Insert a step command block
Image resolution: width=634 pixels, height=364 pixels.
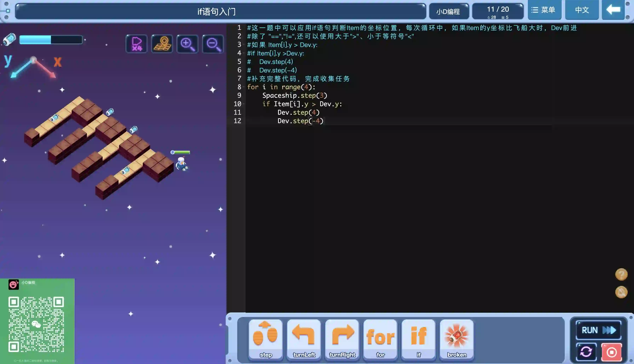point(266,339)
